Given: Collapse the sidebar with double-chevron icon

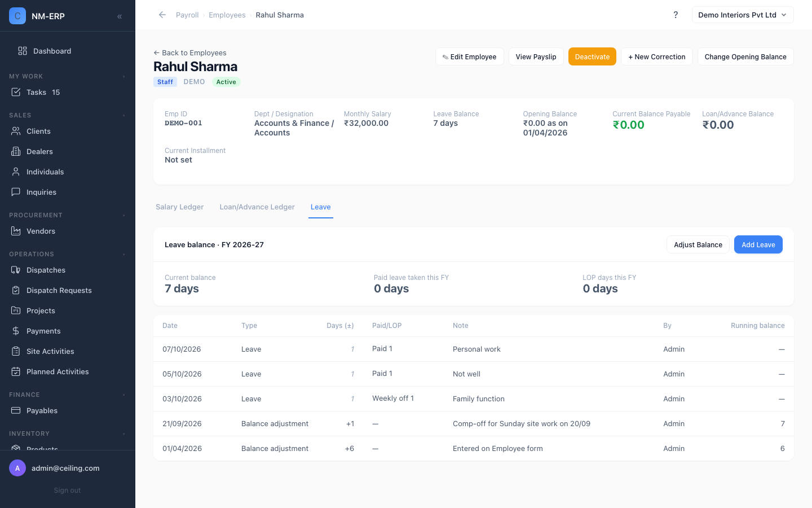Looking at the screenshot, I should [120, 16].
